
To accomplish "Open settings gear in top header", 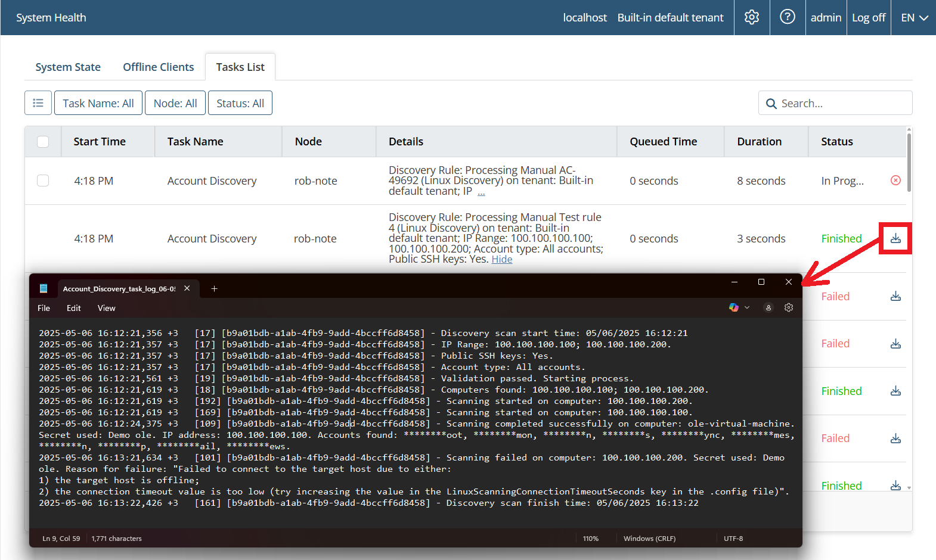I will 752,17.
